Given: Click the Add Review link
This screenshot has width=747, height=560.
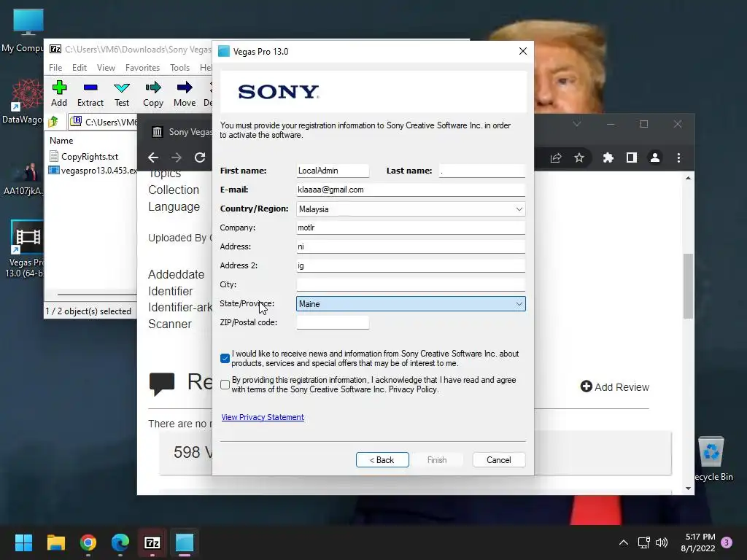Looking at the screenshot, I should 622,387.
